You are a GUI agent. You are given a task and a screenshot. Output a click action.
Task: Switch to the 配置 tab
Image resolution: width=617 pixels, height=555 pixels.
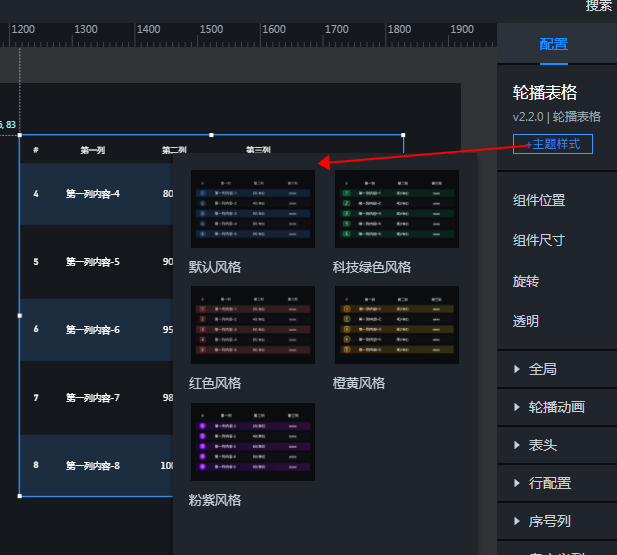click(553, 44)
